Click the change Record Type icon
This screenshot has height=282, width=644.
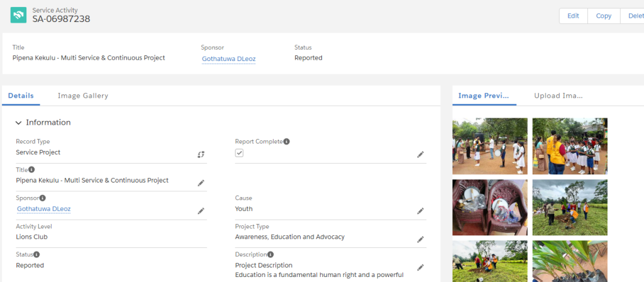[x=201, y=155]
